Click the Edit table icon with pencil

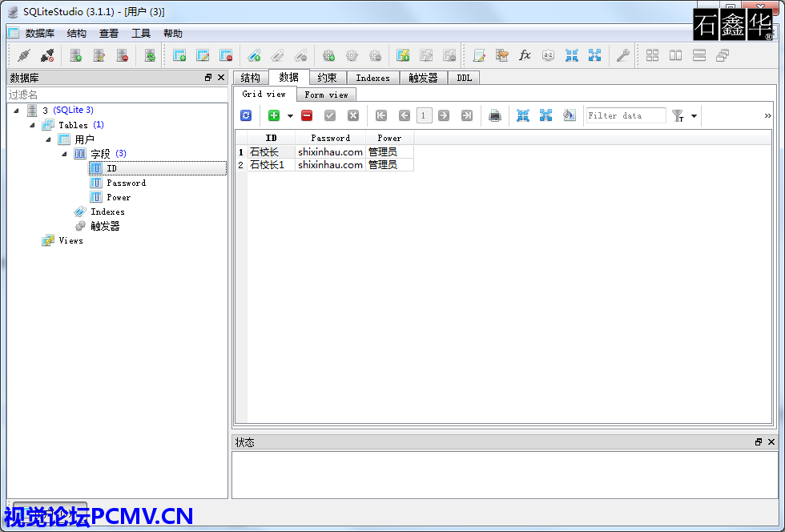click(203, 55)
